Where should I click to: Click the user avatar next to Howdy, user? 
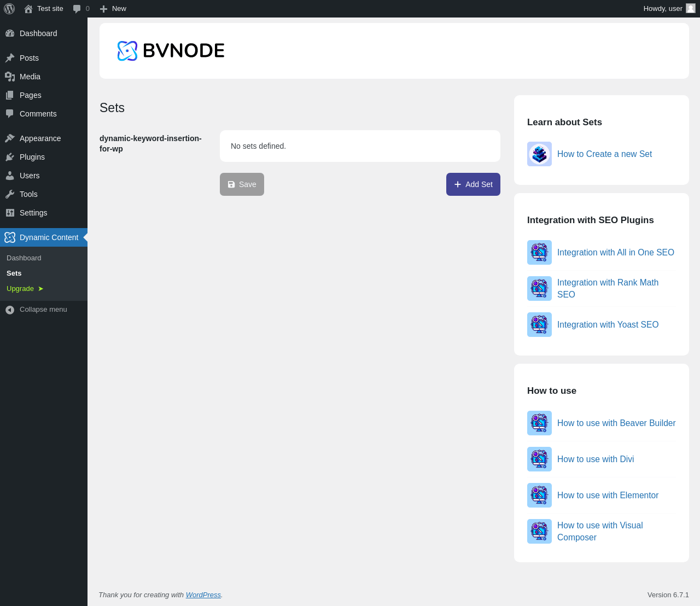[x=691, y=8]
